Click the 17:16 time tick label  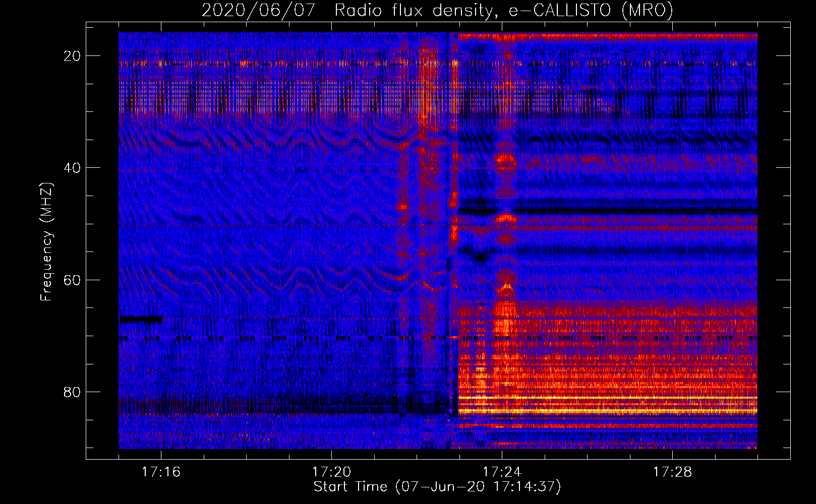(x=161, y=472)
